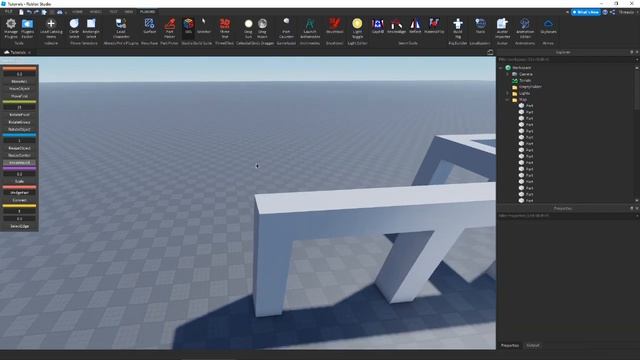Open the Avatar Importer
The height and width of the screenshot is (360, 640).
[502, 28]
